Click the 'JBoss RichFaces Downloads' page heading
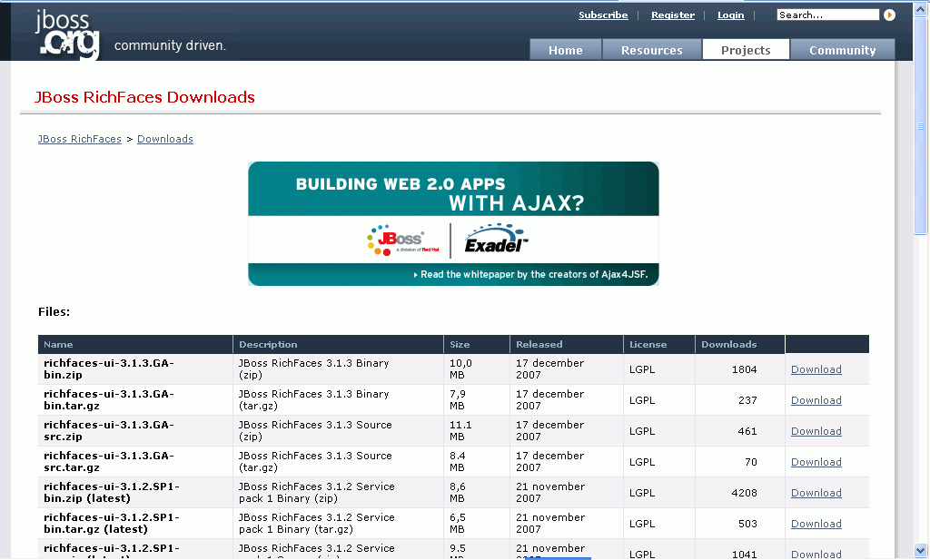 (x=144, y=97)
